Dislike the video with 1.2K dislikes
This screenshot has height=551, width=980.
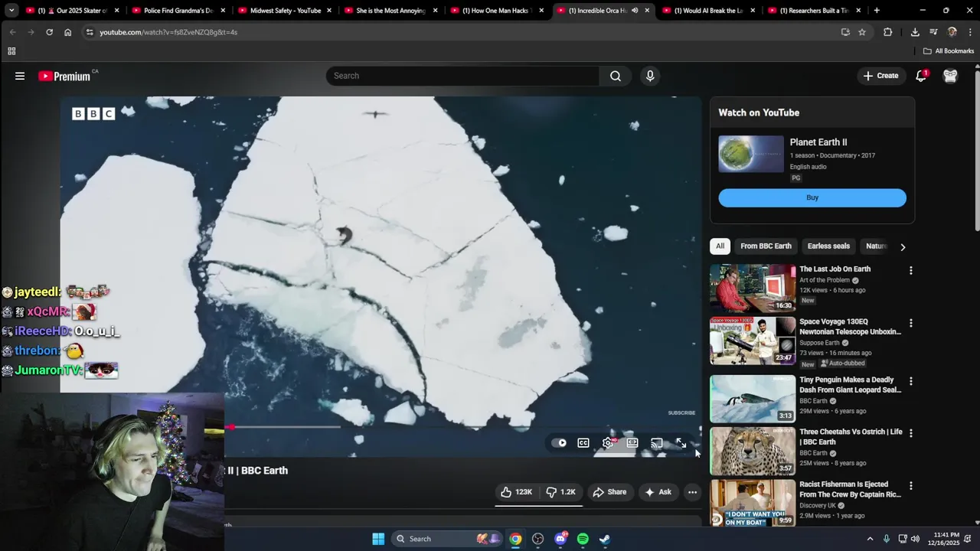pyautogui.click(x=561, y=492)
